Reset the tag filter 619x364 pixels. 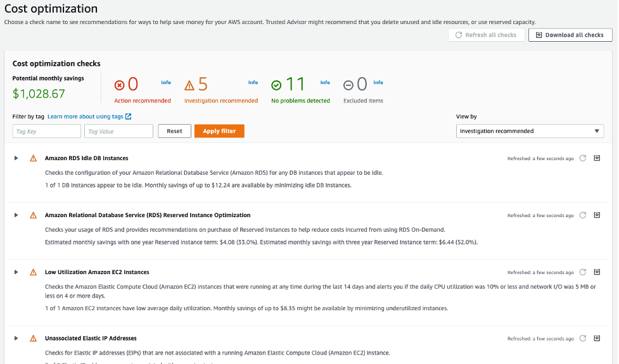pos(174,131)
